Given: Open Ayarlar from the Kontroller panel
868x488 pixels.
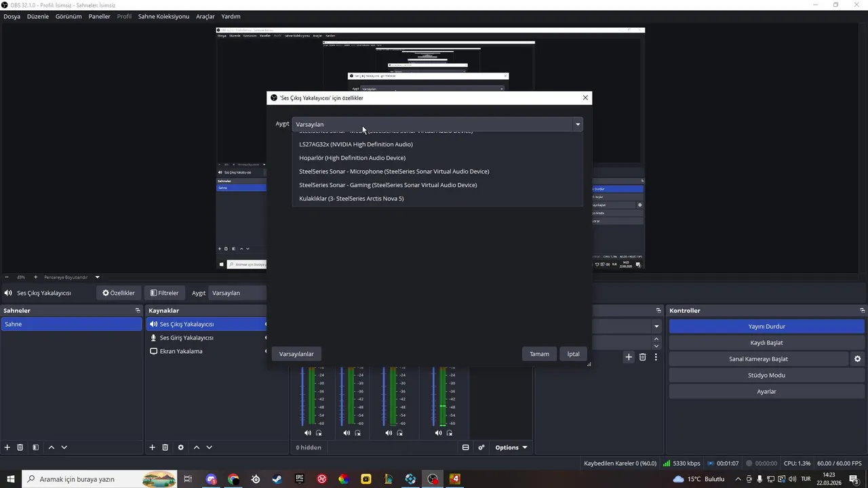Looking at the screenshot, I should [766, 391].
